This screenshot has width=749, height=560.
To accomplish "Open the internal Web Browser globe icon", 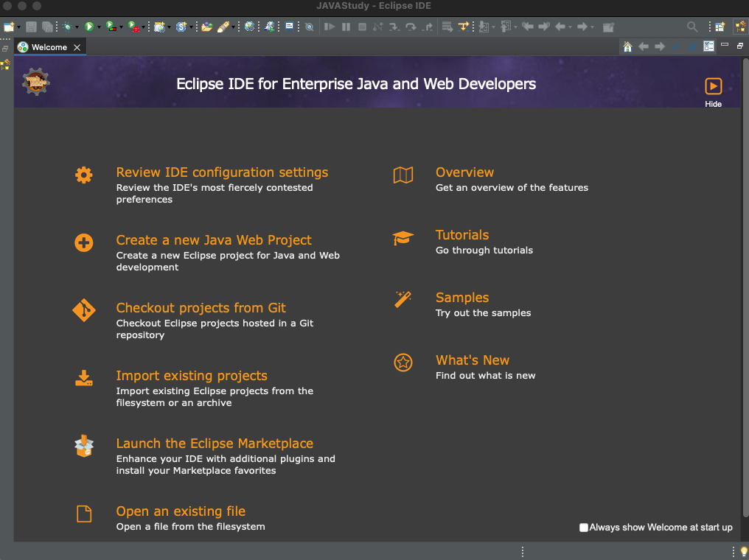I will click(249, 27).
